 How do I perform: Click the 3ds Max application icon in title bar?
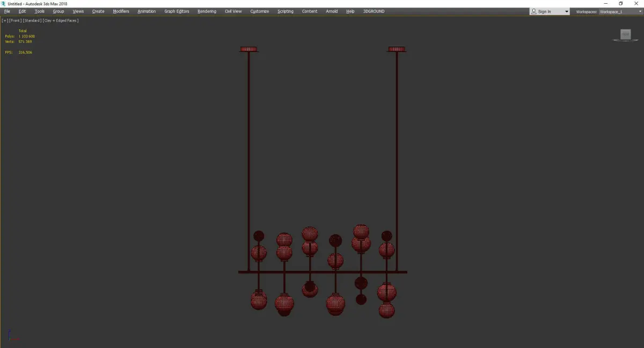coord(3,4)
